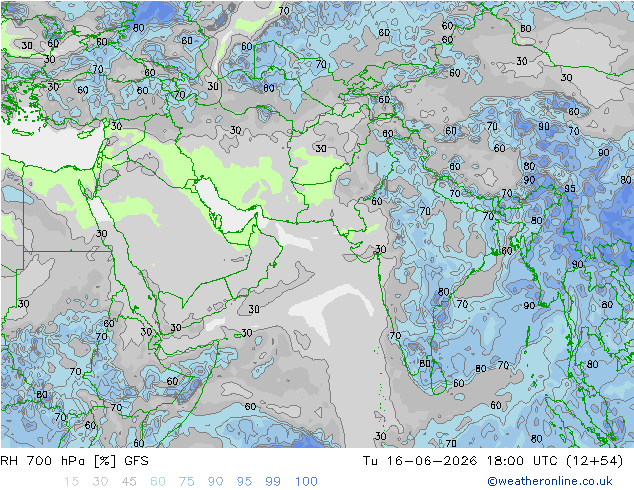Viewport: 634px width, 490px height.
Task: Select the 30 percent legend value
Action: (100, 482)
